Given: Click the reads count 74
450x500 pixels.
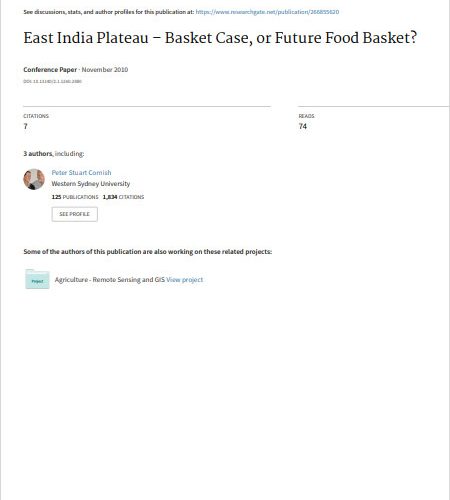Looking at the screenshot, I should coord(303,126).
